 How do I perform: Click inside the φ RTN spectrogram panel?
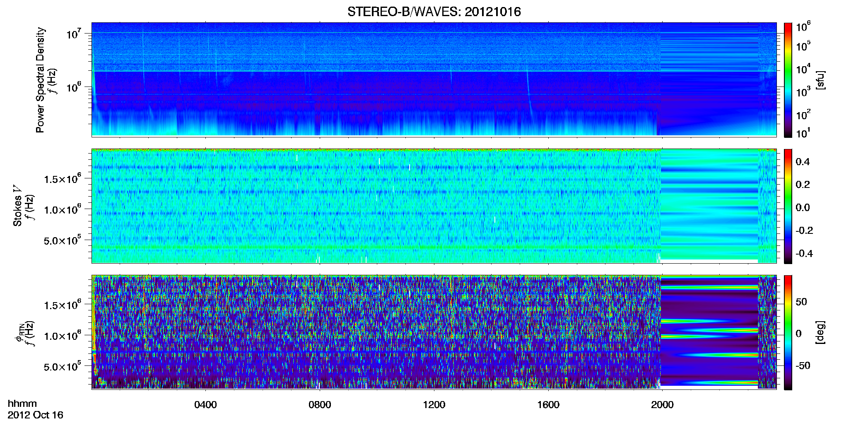pyautogui.click(x=434, y=332)
